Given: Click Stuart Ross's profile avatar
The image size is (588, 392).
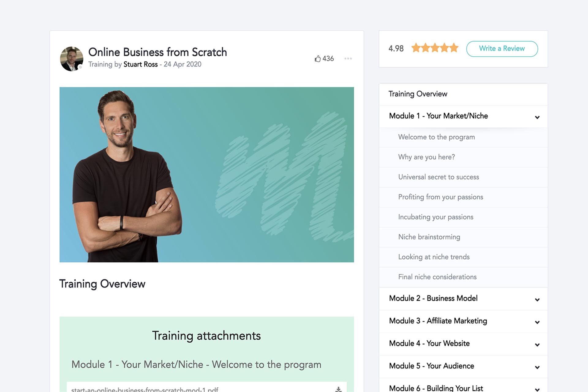Looking at the screenshot, I should pyautogui.click(x=72, y=59).
